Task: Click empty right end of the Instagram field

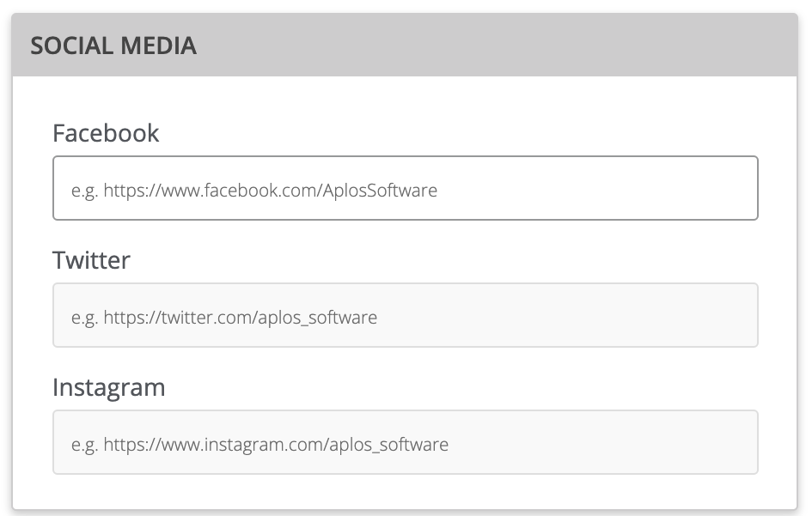Action: coord(673,442)
